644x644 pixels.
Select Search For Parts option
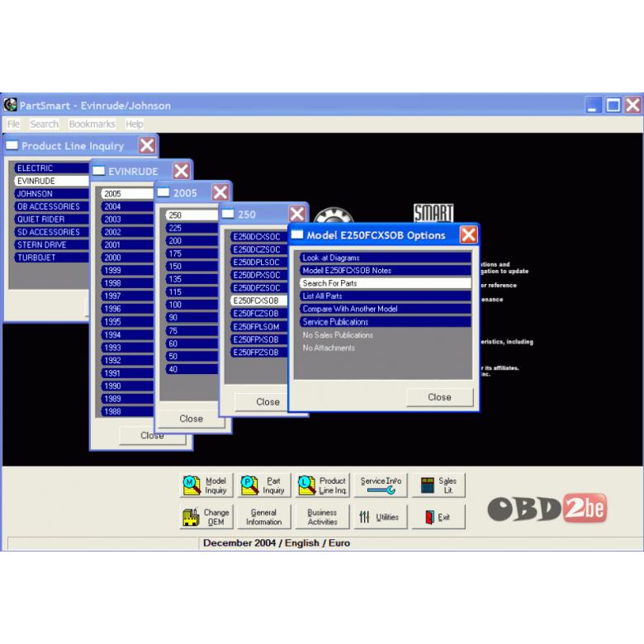[386, 283]
